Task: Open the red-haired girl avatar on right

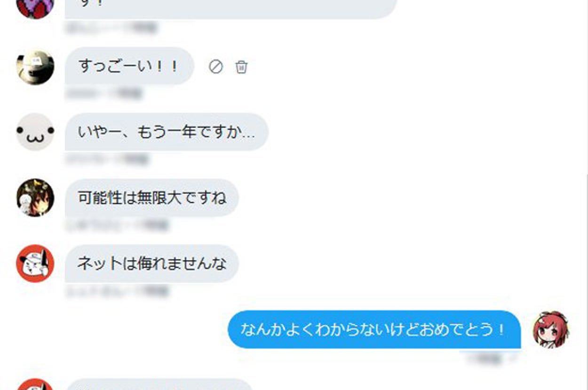Action: click(x=551, y=329)
